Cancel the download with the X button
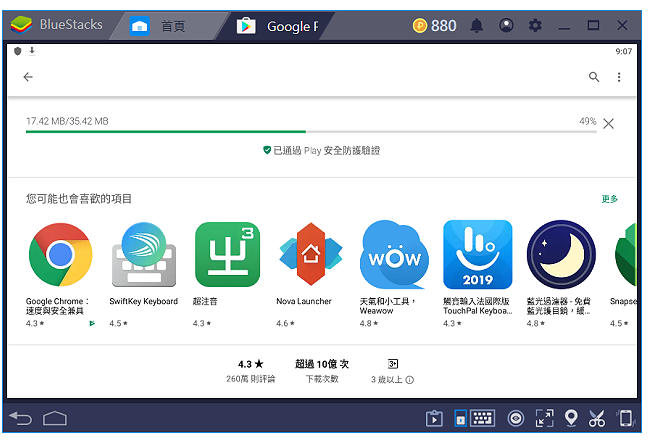This screenshot has width=656, height=445. point(609,124)
